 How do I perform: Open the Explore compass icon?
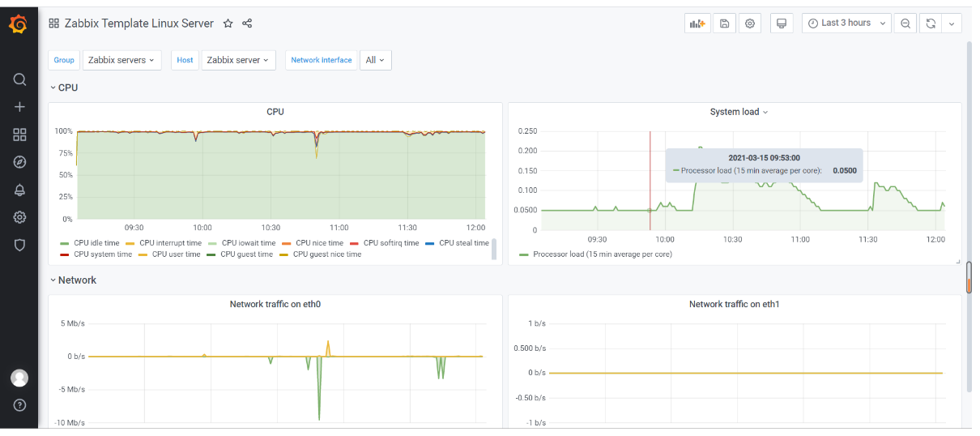(x=19, y=162)
